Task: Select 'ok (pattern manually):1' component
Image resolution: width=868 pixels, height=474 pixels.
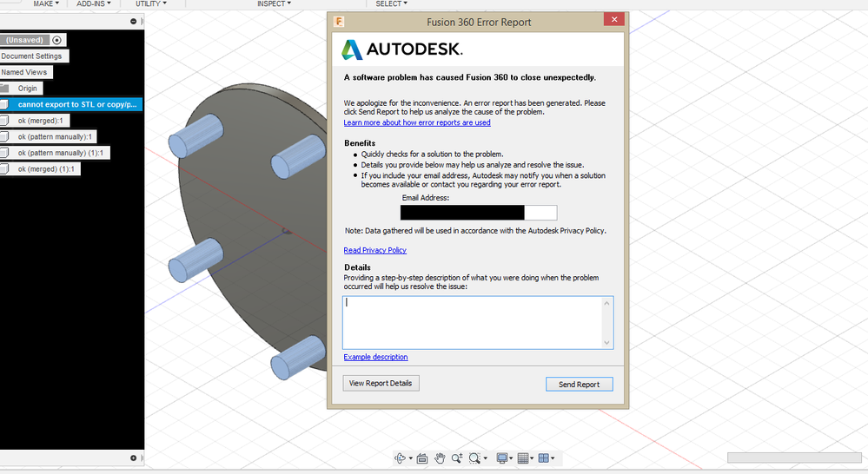Action: coord(55,136)
